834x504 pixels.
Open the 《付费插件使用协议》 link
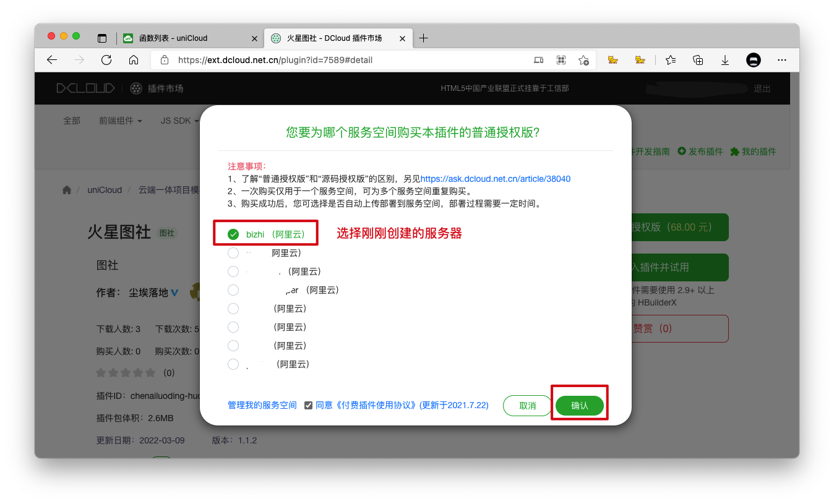(x=376, y=405)
